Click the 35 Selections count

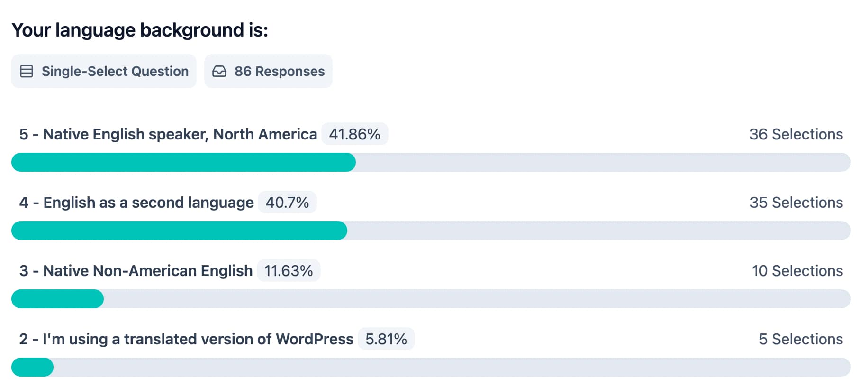796,203
